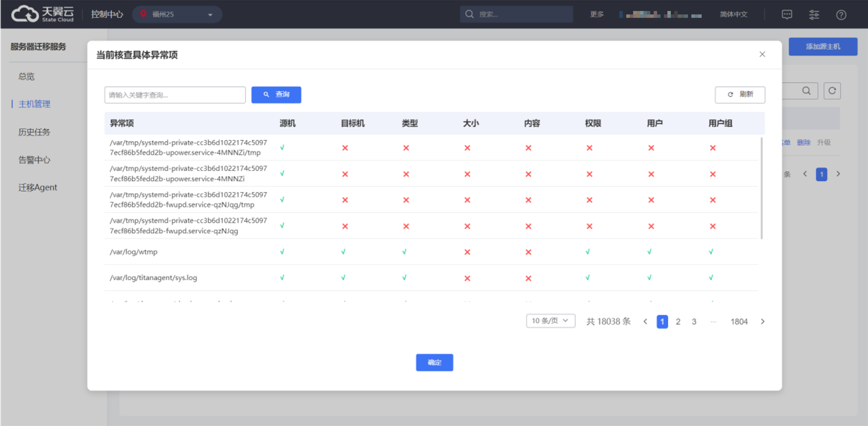Viewport: 868px width, 426px height.
Task: Click the 大小 red cross for titanagent/sys.log
Action: pos(467,278)
